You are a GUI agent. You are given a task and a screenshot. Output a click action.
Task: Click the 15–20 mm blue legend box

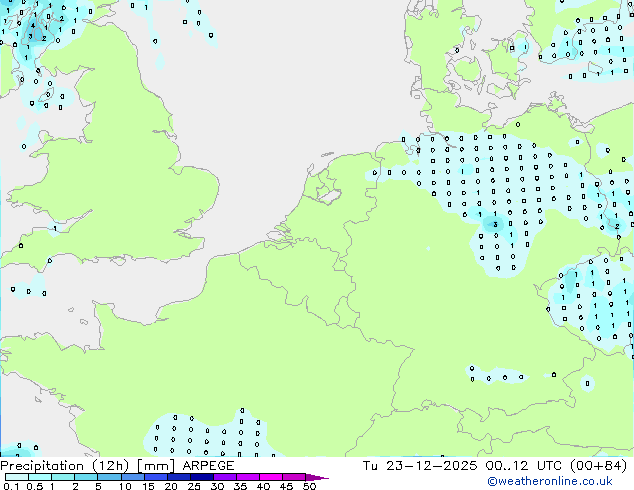coord(156,477)
